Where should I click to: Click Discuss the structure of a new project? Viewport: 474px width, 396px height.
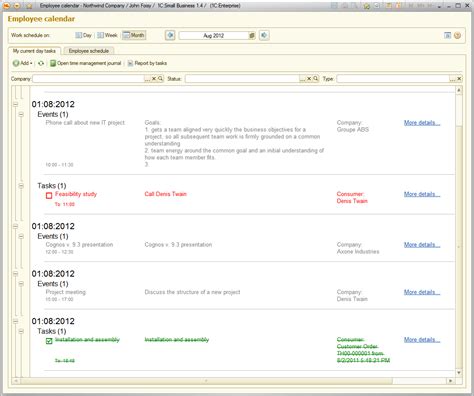(x=192, y=292)
